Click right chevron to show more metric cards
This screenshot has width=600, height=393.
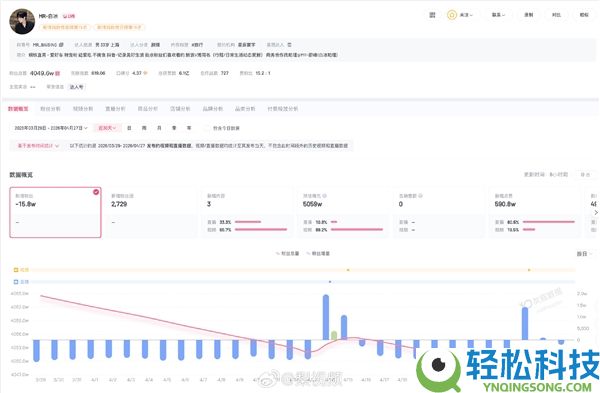pyautogui.click(x=595, y=212)
